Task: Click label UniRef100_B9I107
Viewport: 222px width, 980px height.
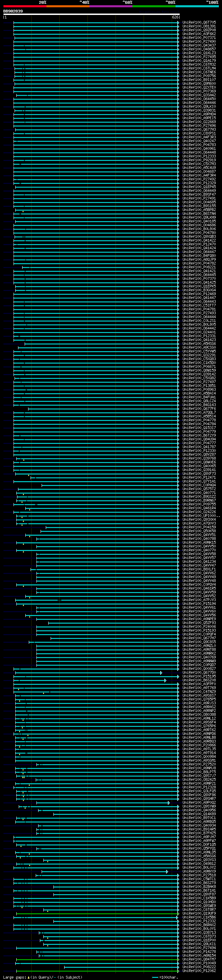Action: 199,80
